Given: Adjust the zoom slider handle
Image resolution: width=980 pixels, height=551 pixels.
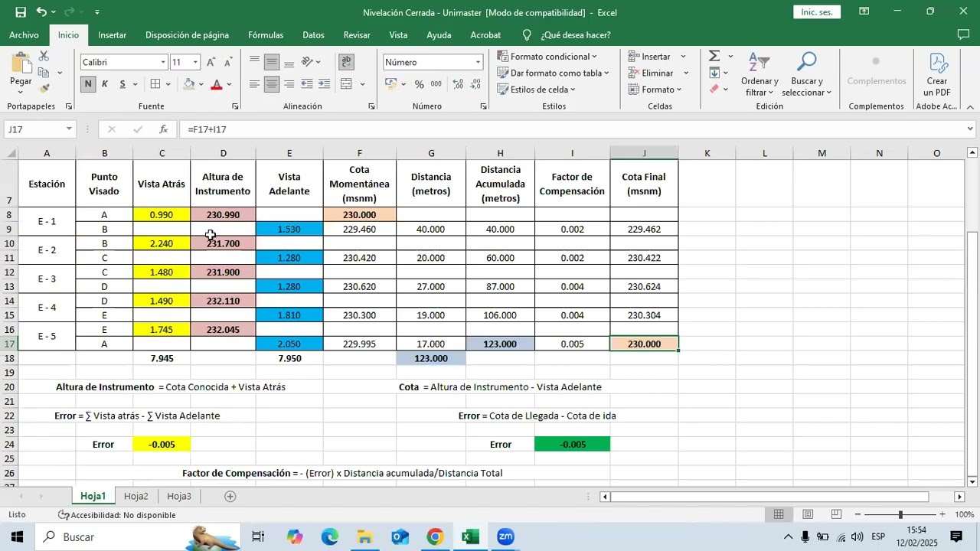Looking at the screenshot, I should [x=900, y=515].
